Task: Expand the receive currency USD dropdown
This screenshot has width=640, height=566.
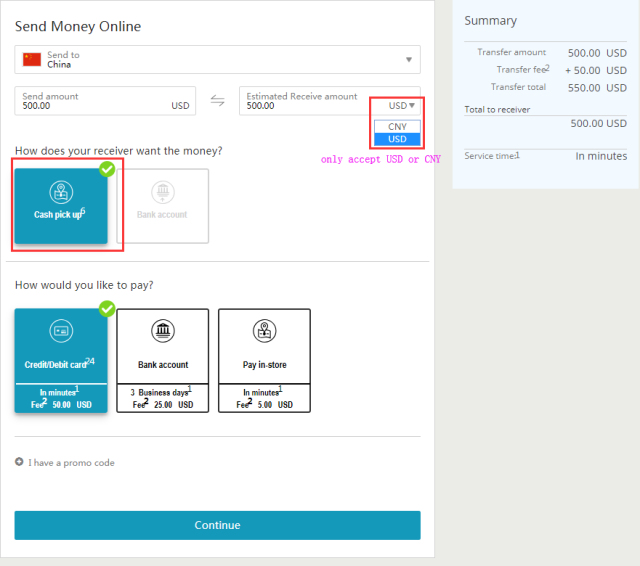Action: pyautogui.click(x=402, y=105)
